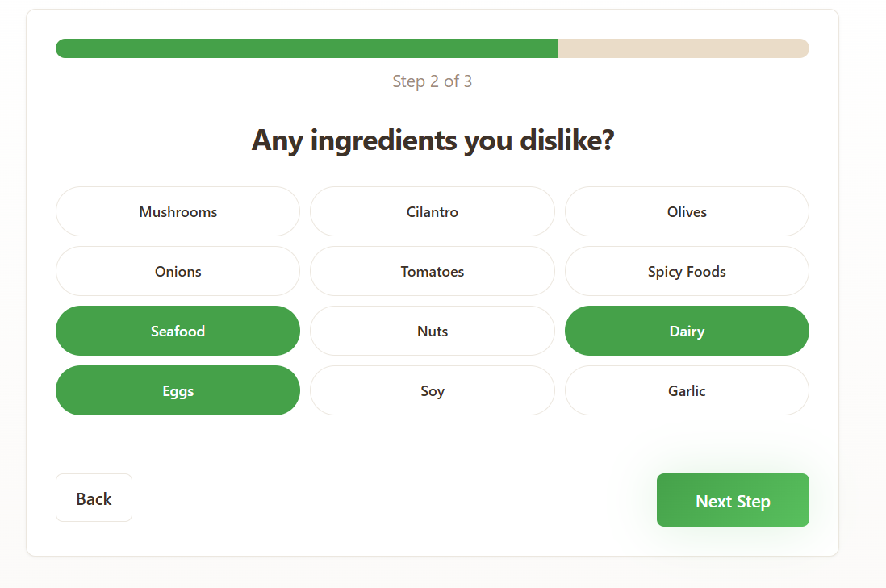Continue with the Next Step button

733,500
